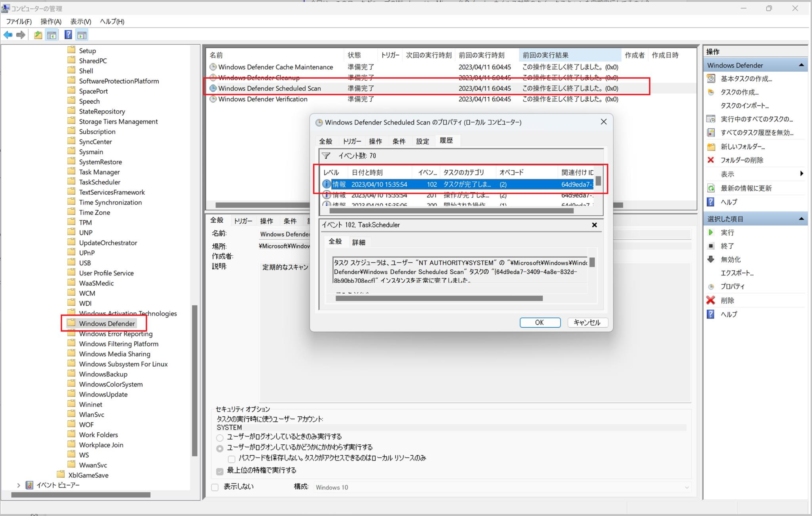The image size is (812, 516).
Task: Expand the 表示 submenu arrow
Action: click(x=802, y=173)
